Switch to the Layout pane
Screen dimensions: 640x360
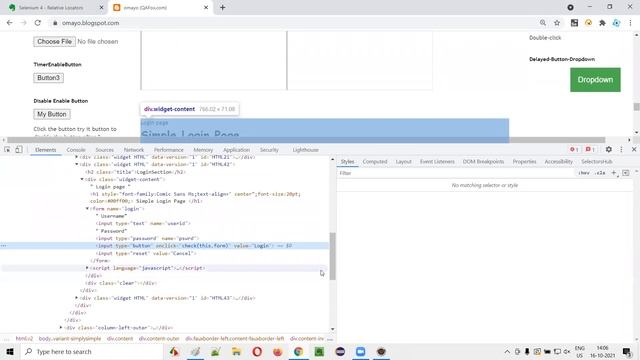click(403, 162)
